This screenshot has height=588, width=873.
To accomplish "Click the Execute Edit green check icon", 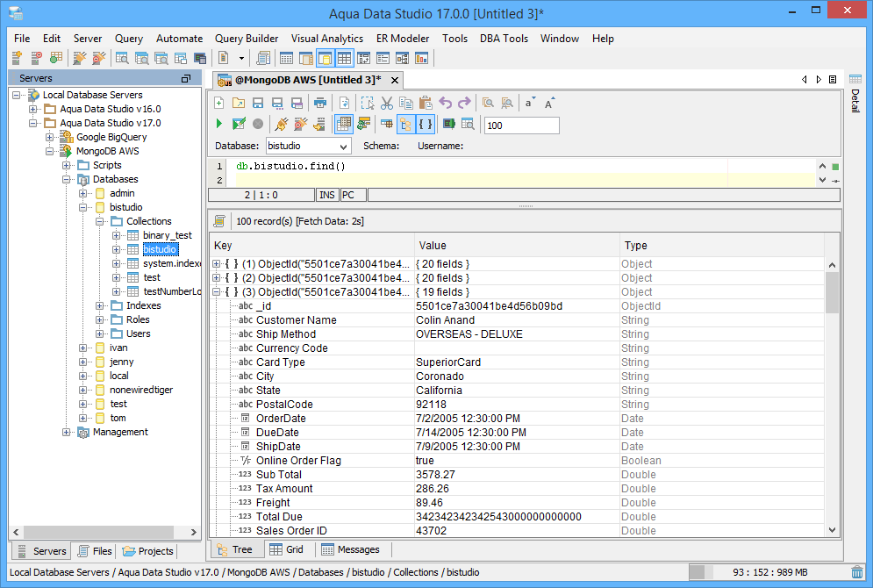I will click(239, 124).
